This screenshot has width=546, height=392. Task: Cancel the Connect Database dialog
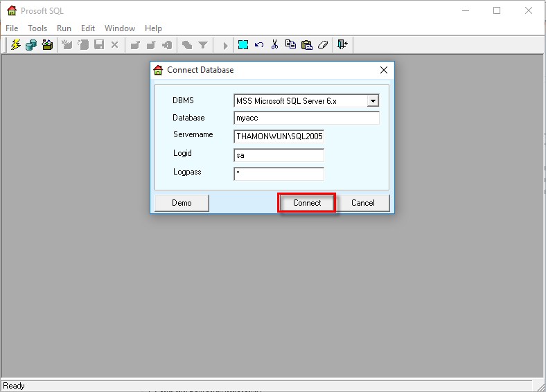point(362,203)
